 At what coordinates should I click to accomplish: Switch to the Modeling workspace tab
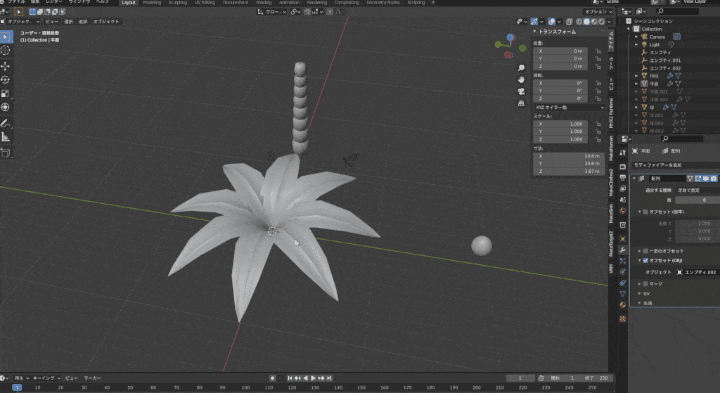pos(152,3)
